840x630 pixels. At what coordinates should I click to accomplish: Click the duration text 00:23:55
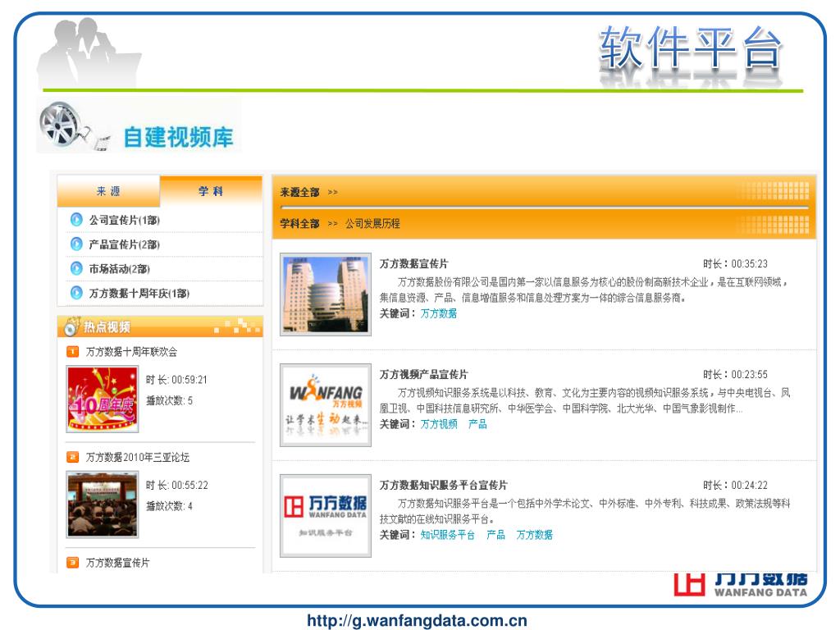[749, 374]
